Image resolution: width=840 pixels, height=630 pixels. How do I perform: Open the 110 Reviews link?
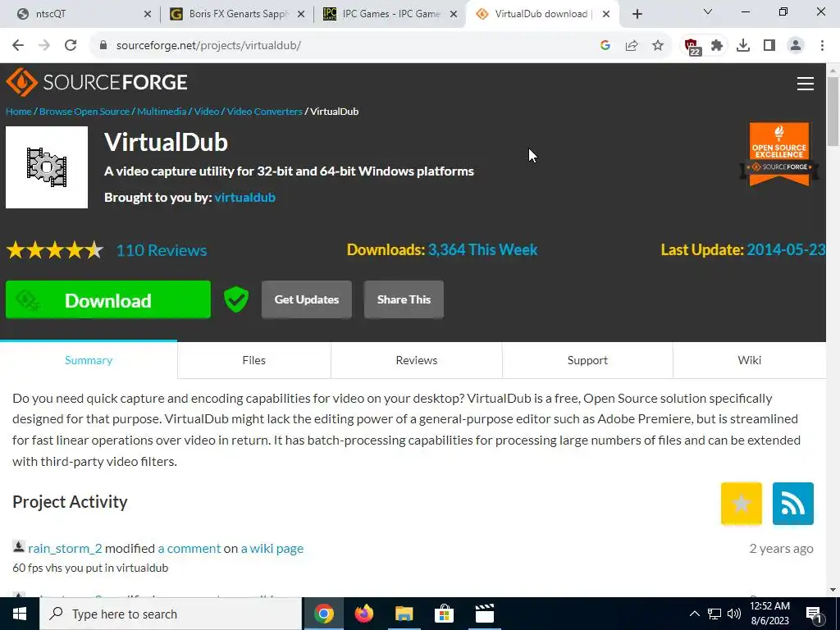[x=162, y=250]
